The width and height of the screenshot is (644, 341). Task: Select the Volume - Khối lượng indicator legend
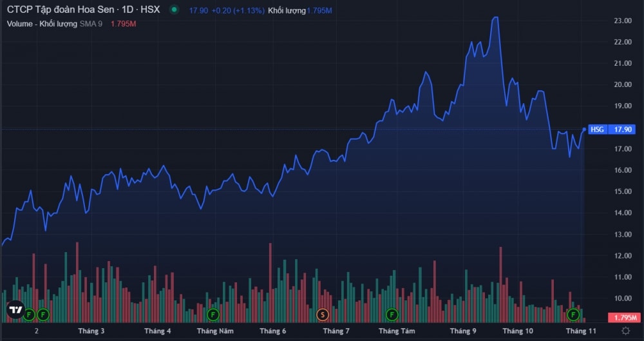pyautogui.click(x=42, y=24)
